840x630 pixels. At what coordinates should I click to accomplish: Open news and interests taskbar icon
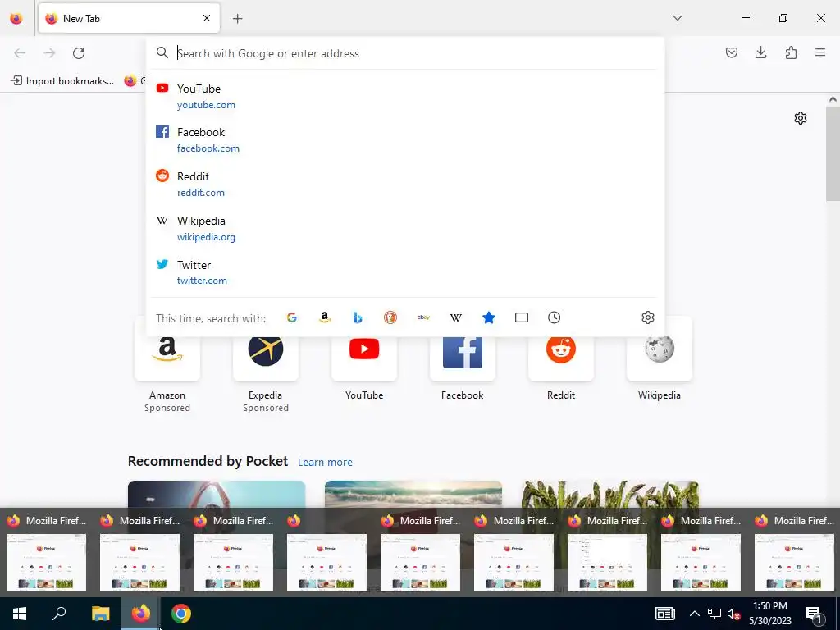coord(664,614)
